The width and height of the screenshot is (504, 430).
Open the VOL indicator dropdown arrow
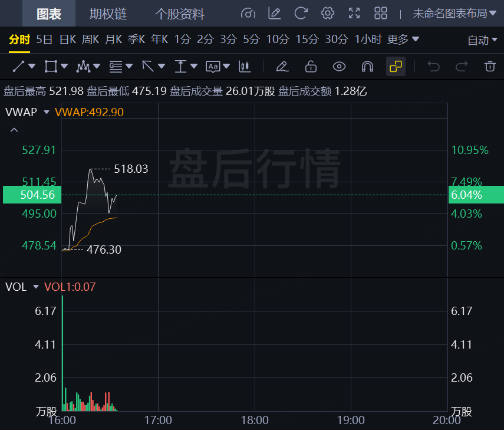click(36, 287)
